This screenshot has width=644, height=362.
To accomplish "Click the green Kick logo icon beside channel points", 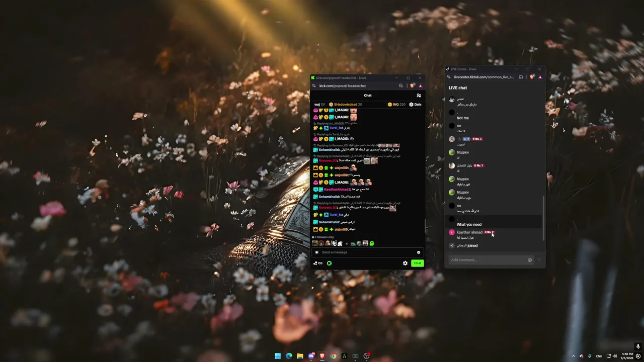I will pyautogui.click(x=329, y=263).
